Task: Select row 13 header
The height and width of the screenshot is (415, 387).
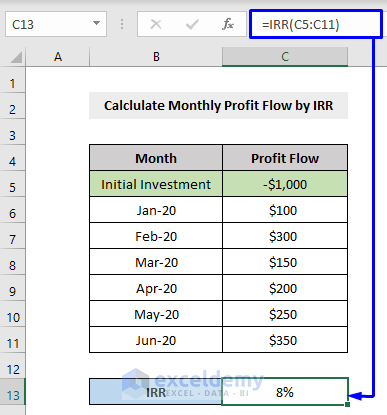Action: point(12,392)
